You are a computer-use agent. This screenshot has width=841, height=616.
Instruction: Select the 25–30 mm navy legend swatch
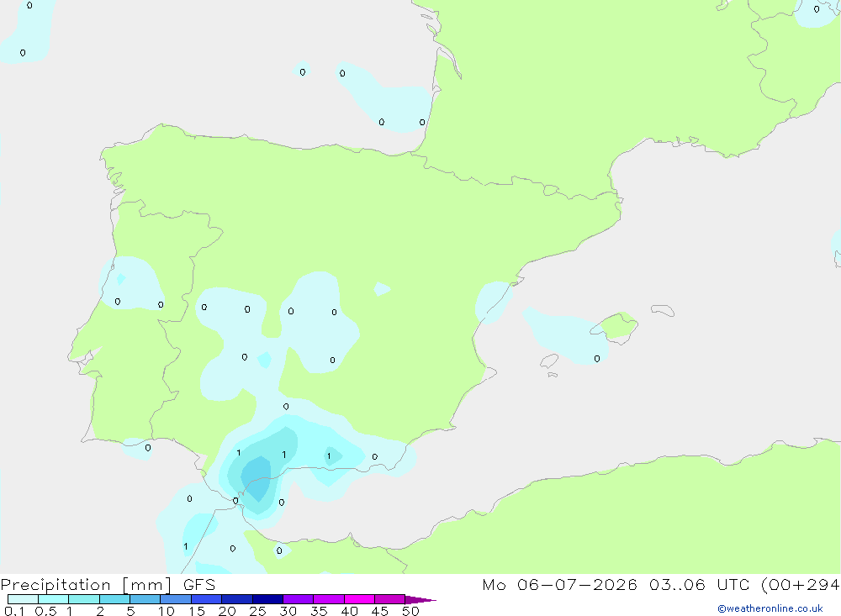[267, 599]
